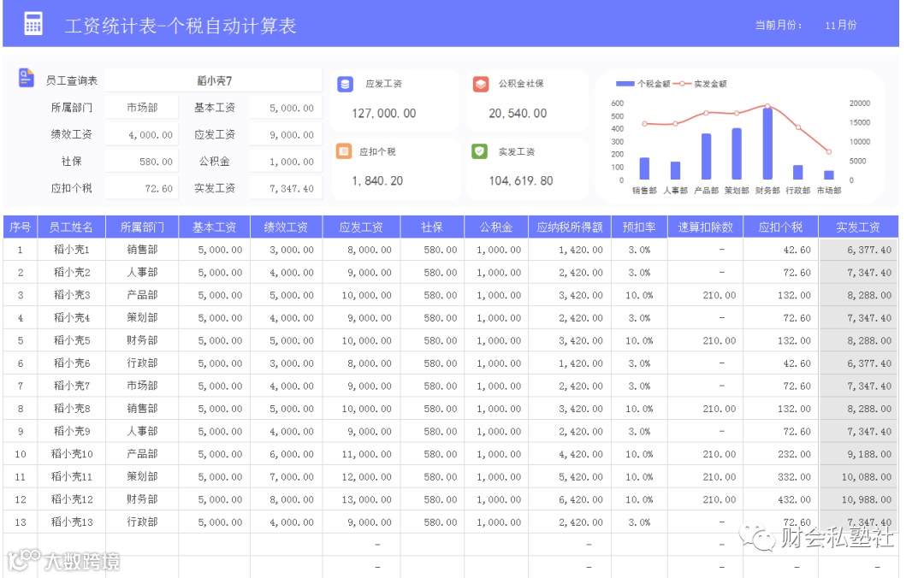Click 7,000.00 绩效工资 in 稻小壳11 row
Screen dimensions: 924x578
click(287, 476)
